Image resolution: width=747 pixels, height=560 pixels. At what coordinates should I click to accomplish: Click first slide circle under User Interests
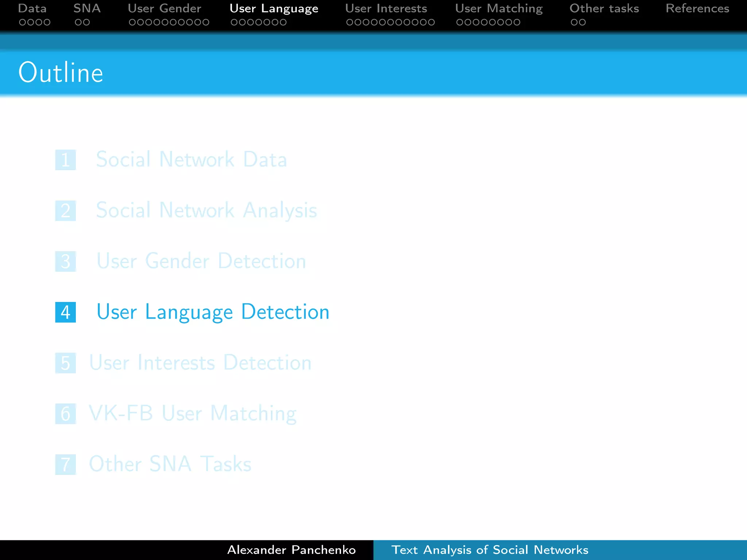[350, 22]
